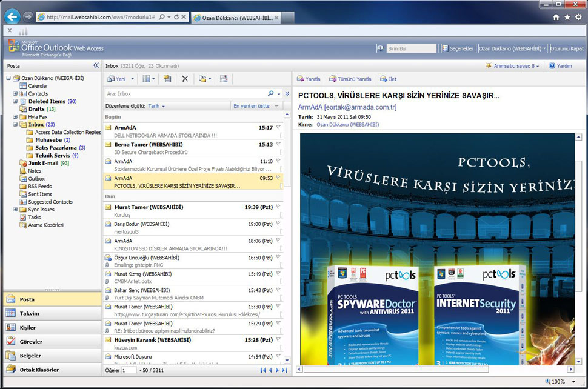Screen dimensions: 588x389
Task: Click the move-to-folder toolbar icon
Action: click(x=167, y=79)
